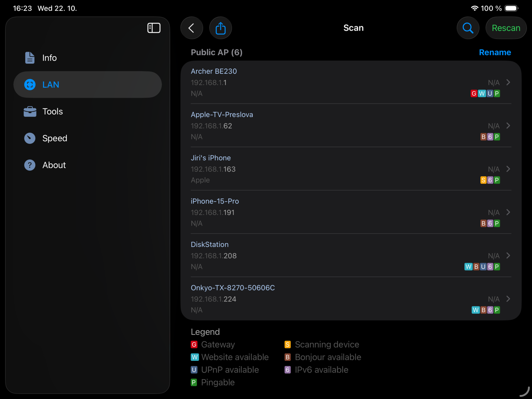The image size is (532, 399).
Task: Click the IPv6 badge on Apple-TV-Preslova
Action: point(490,137)
